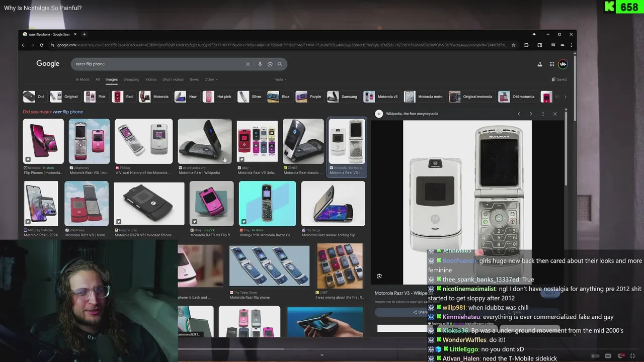Select the Images tab
This screenshot has height=362, width=644.
[x=112, y=79]
